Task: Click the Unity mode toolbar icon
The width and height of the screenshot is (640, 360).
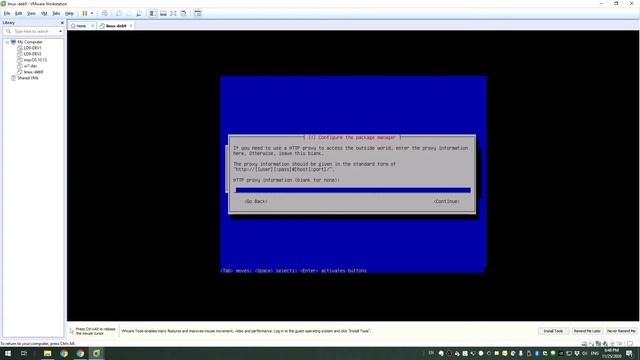Action: (184, 13)
